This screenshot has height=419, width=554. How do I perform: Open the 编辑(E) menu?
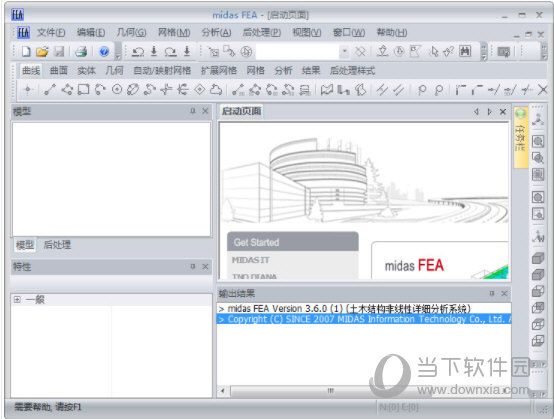pos(91,33)
